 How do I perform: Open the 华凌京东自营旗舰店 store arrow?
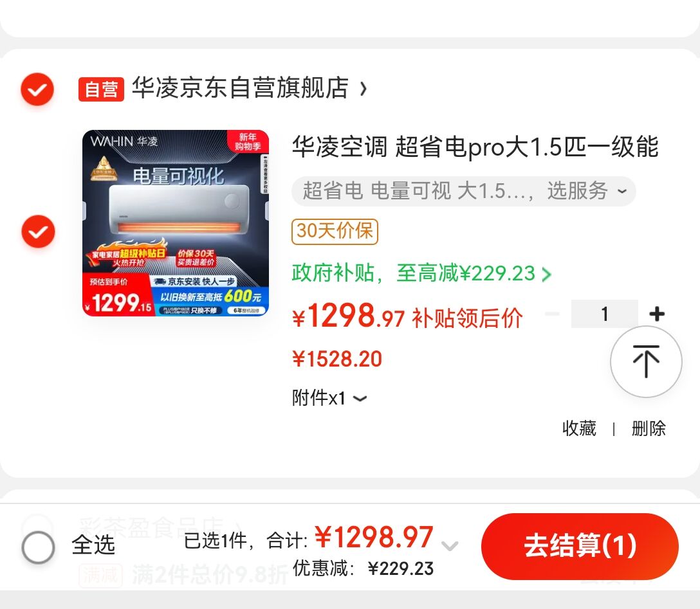[x=364, y=88]
